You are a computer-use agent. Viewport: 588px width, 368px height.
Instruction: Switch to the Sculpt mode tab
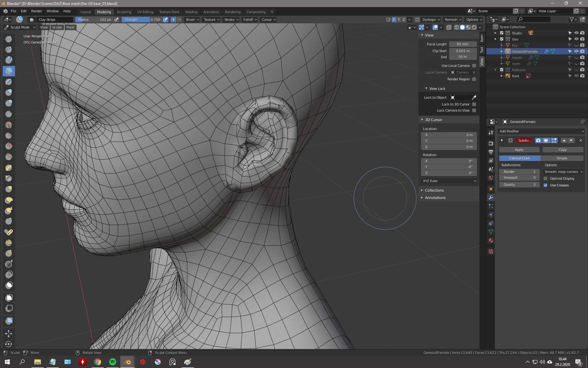pyautogui.click(x=57, y=27)
